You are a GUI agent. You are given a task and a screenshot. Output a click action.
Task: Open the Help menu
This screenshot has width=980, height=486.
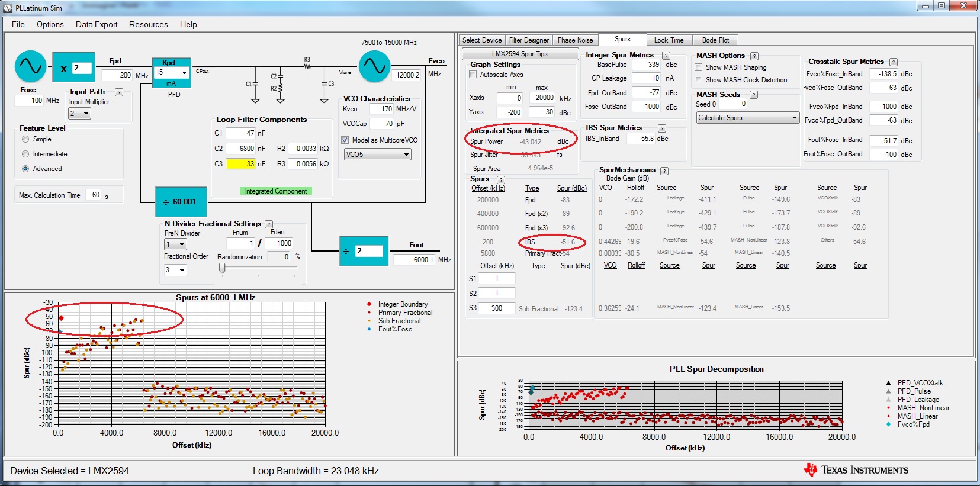pos(189,24)
